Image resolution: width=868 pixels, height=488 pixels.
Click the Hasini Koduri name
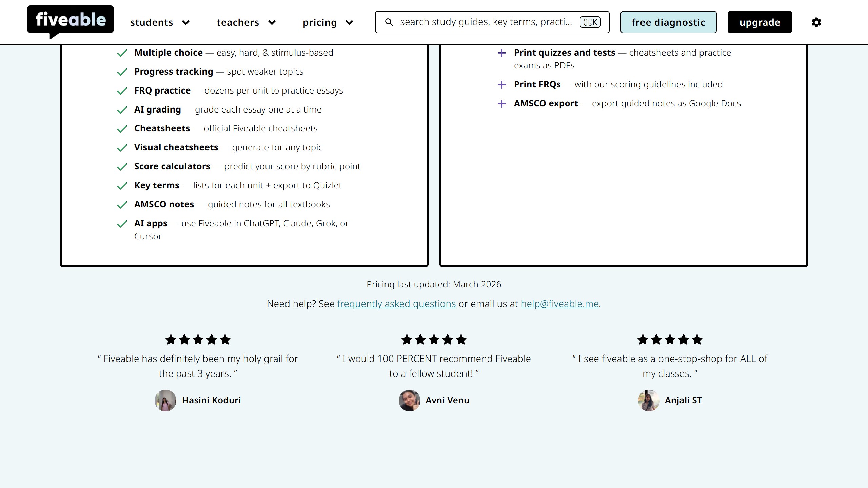tap(212, 400)
